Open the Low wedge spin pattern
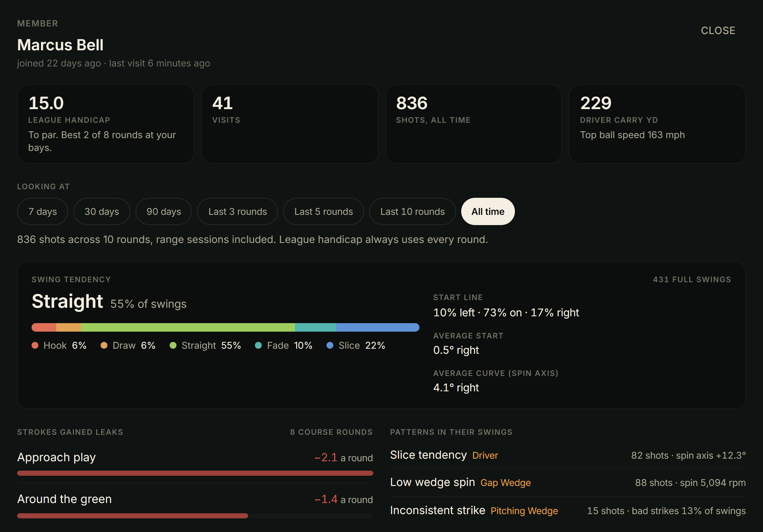Image resolution: width=763 pixels, height=532 pixels. tap(568, 483)
